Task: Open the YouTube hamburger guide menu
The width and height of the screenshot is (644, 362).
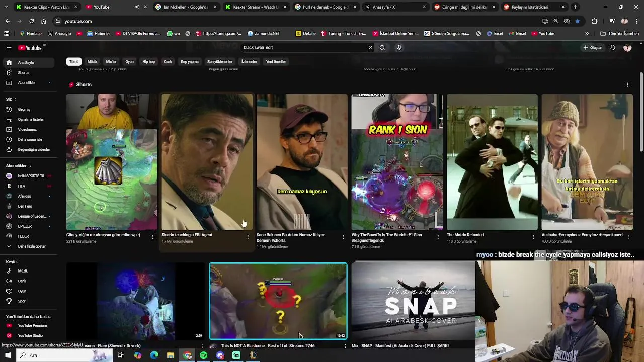Action: (9, 47)
